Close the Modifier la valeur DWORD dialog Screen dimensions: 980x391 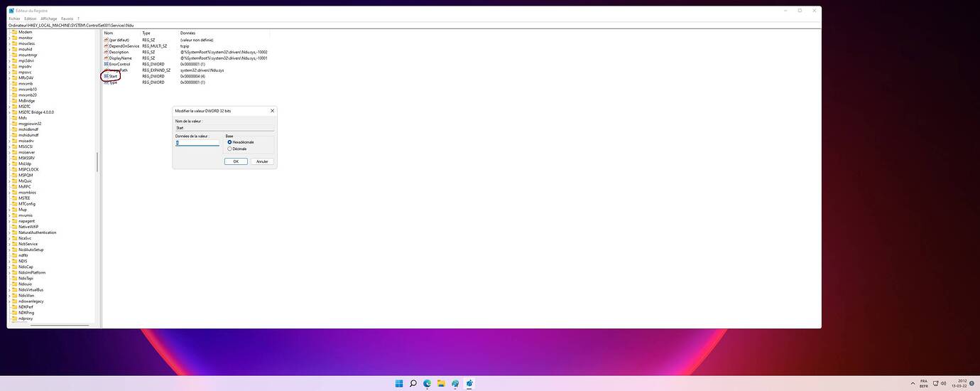pyautogui.click(x=273, y=111)
